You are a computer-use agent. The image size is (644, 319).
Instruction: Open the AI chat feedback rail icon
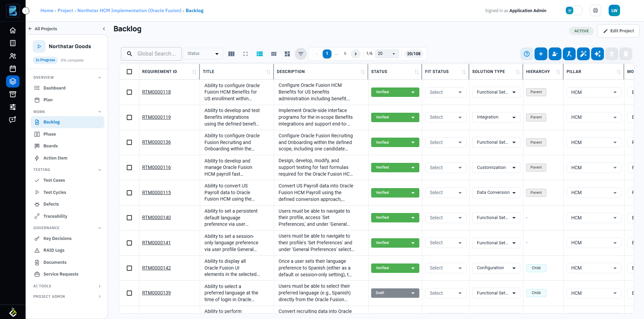click(13, 120)
